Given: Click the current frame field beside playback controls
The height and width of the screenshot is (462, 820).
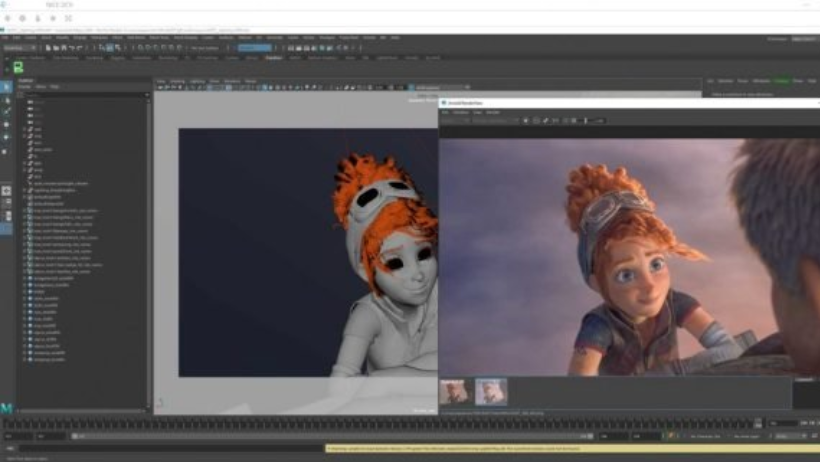Looking at the screenshot, I should (781, 423).
